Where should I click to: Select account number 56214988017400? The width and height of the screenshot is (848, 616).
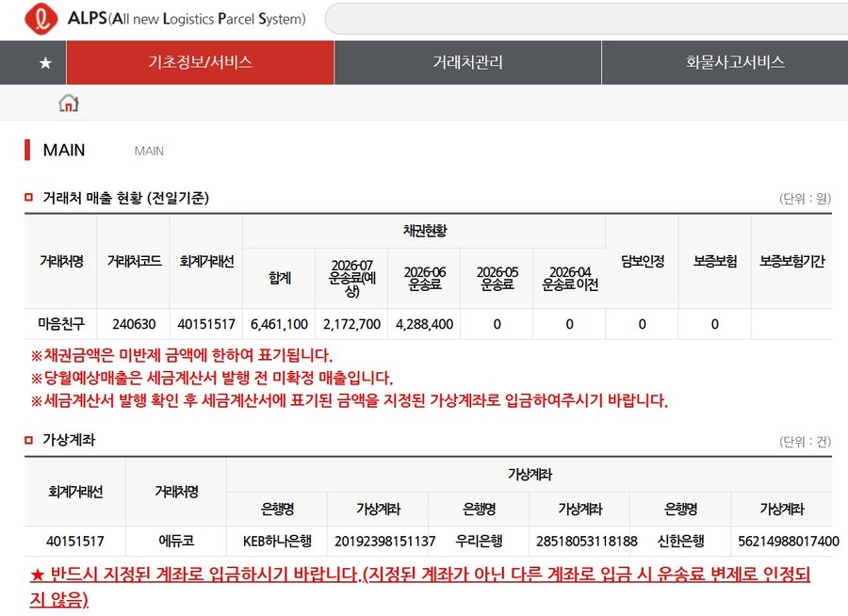pos(789,541)
